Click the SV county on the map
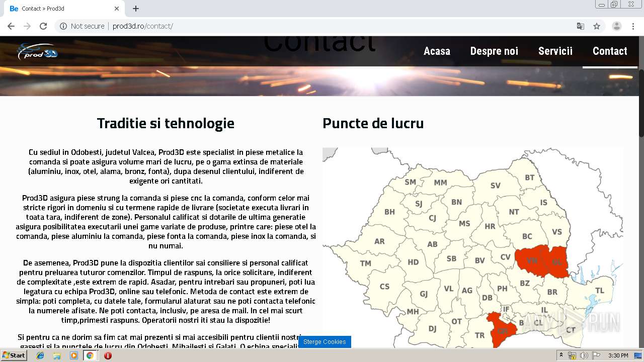This screenshot has width=644, height=362. click(x=495, y=186)
